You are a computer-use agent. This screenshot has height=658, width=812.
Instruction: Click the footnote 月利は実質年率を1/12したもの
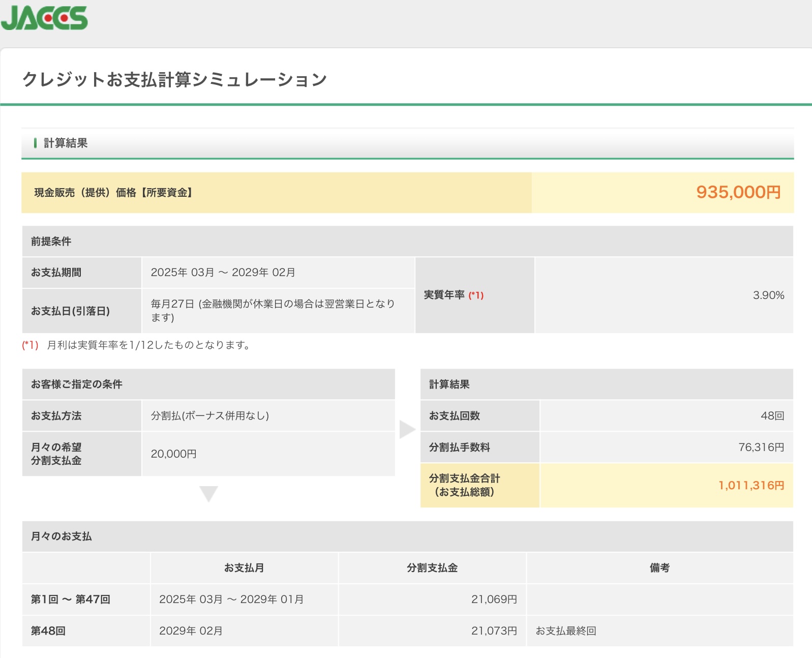(x=148, y=345)
